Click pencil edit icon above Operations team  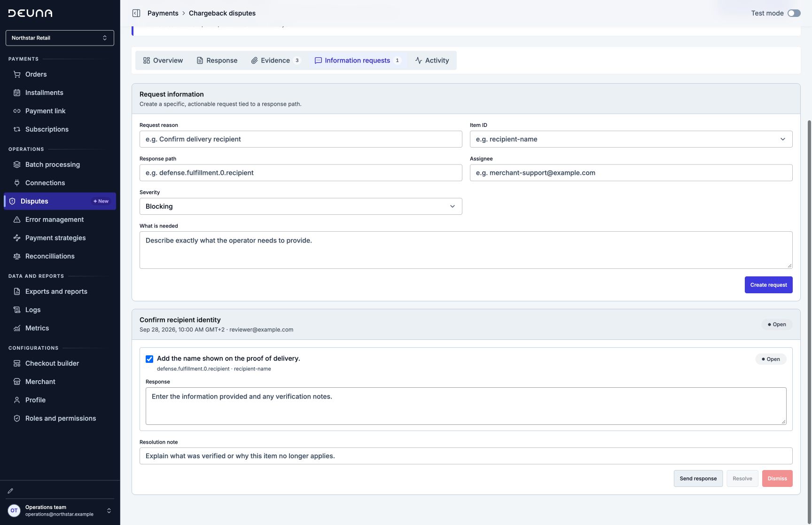tap(10, 491)
